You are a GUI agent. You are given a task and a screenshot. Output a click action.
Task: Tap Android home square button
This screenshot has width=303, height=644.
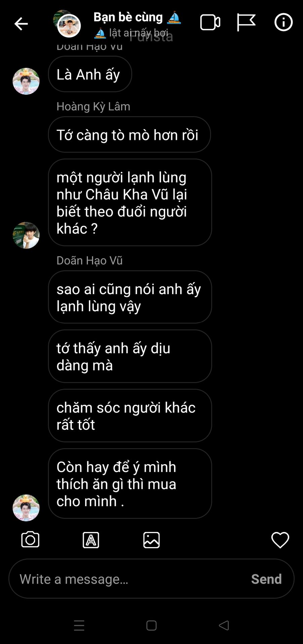(151, 626)
